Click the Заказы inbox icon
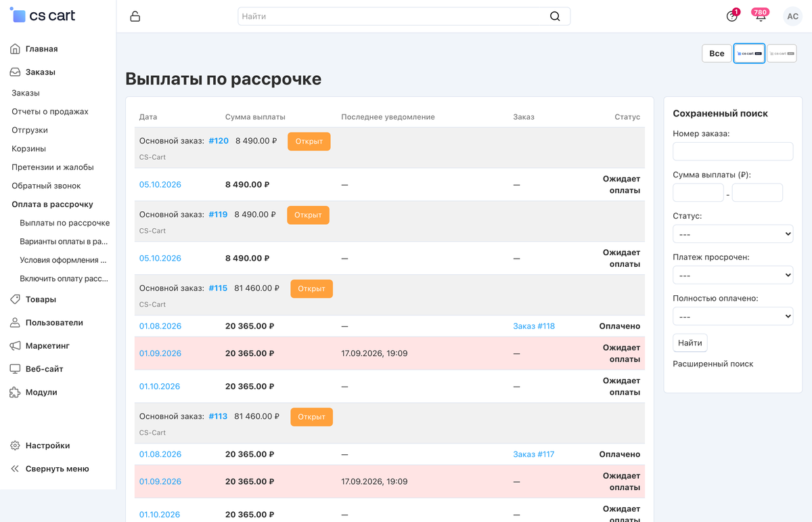Viewport: 812px width, 522px height. click(15, 72)
